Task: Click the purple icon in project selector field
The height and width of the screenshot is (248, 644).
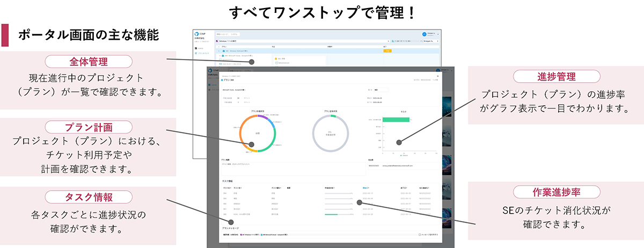Action: (218, 41)
